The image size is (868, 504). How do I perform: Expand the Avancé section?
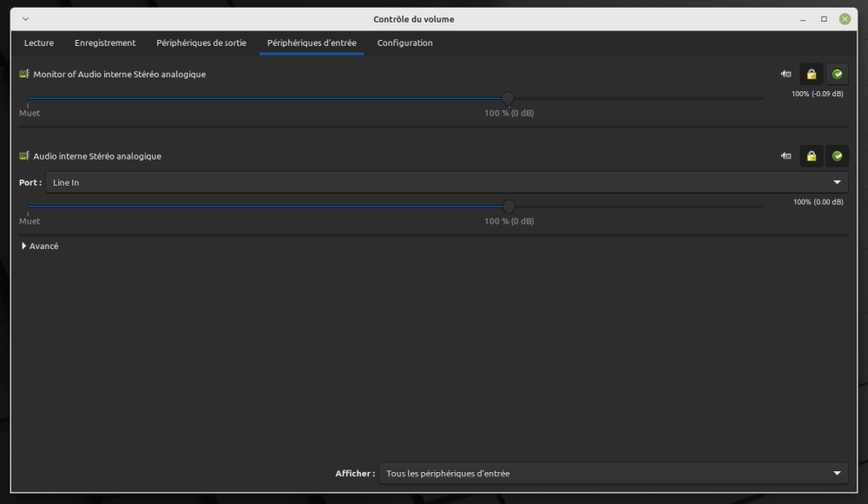click(x=40, y=246)
